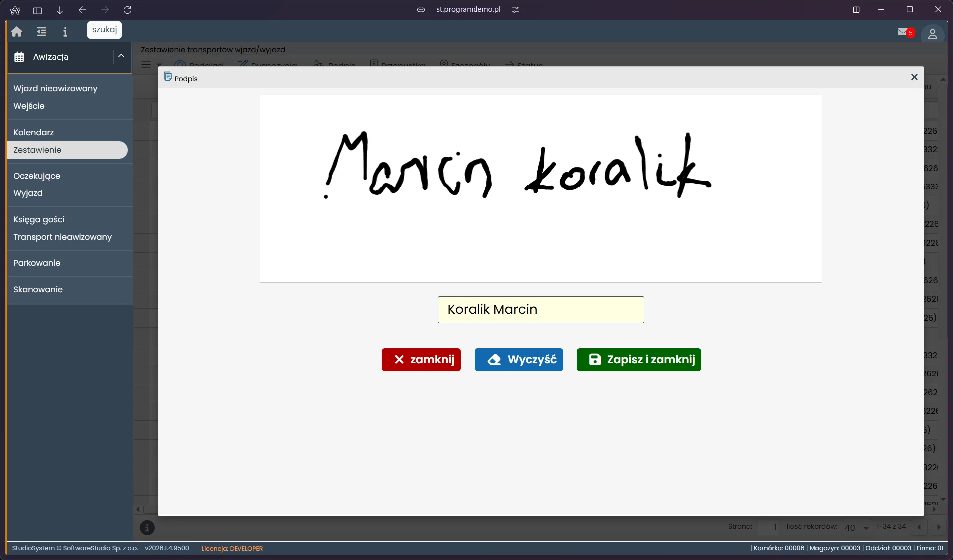Open the grid hamburger menu icon
This screenshot has height=560, width=953.
click(146, 64)
